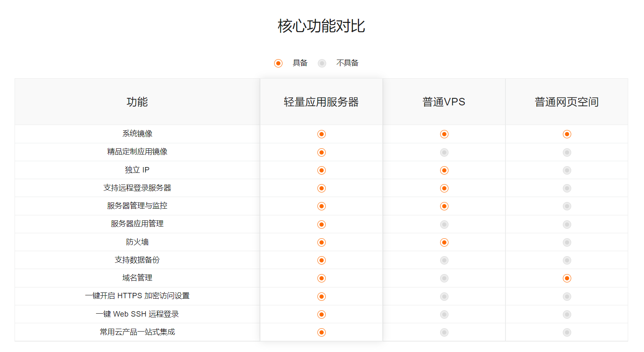Click the 具备 legend label

300,63
